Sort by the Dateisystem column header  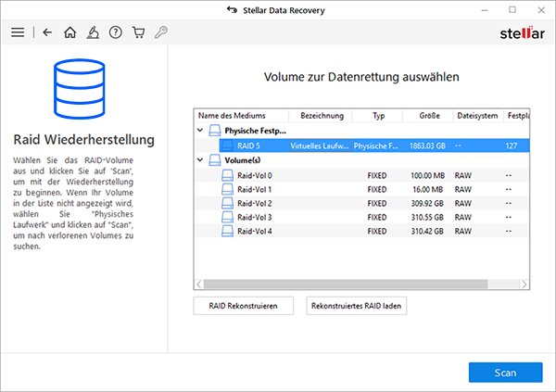pos(477,116)
